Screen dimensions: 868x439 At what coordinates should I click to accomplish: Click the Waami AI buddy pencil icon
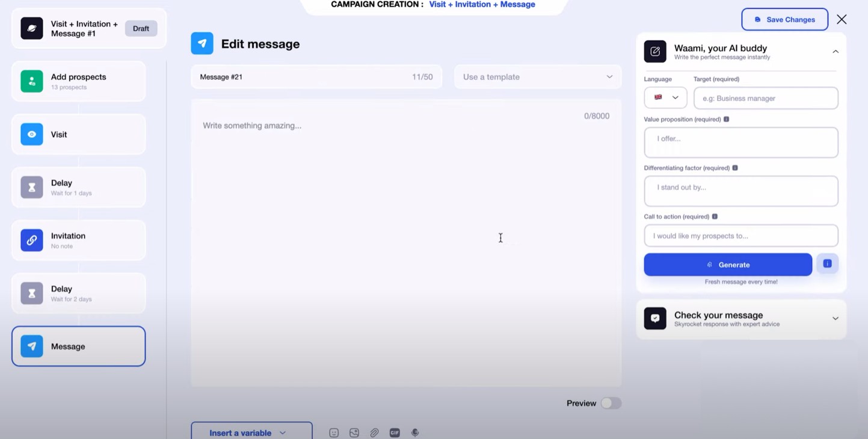(x=655, y=52)
